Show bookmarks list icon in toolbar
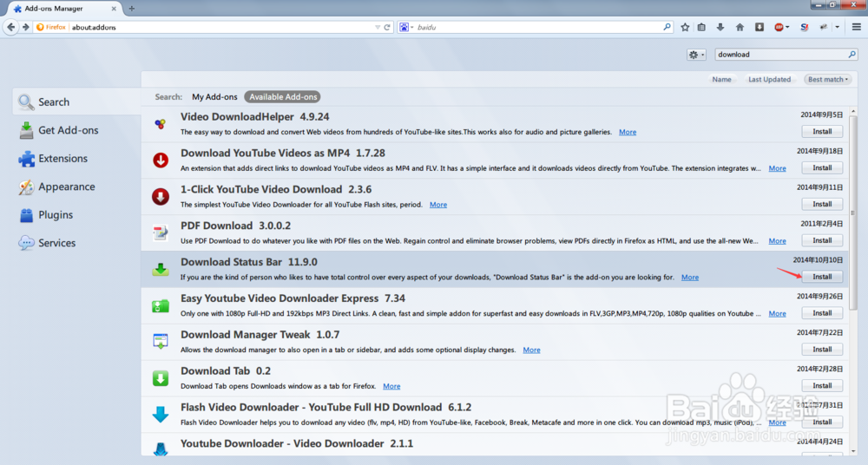The width and height of the screenshot is (868, 465). (x=701, y=27)
